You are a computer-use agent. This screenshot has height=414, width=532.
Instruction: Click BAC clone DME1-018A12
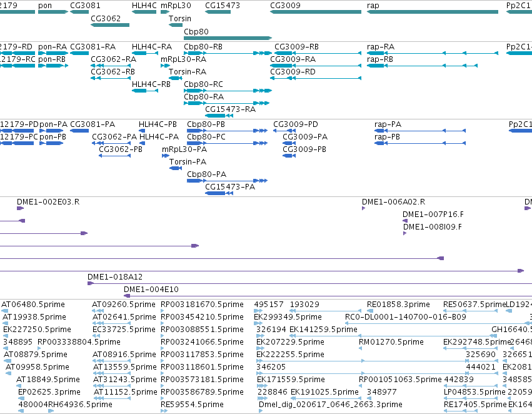(115, 277)
